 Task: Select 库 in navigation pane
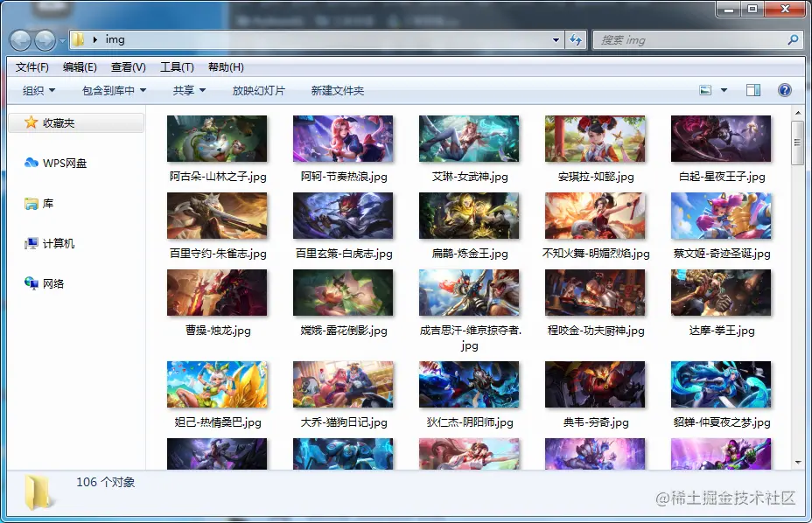(x=48, y=204)
